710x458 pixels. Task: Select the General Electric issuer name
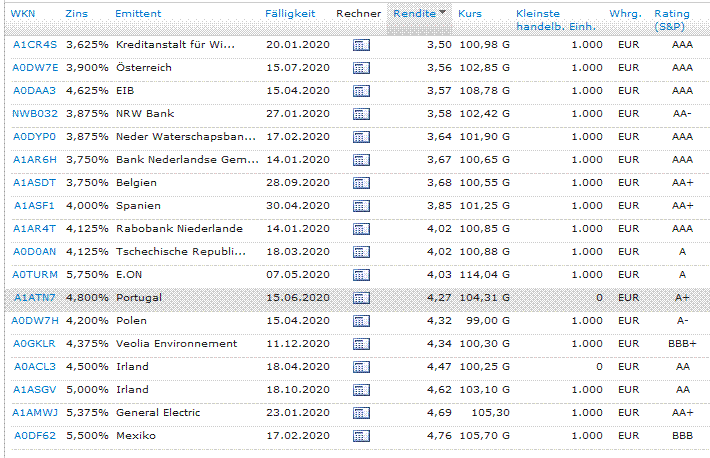[x=158, y=413]
